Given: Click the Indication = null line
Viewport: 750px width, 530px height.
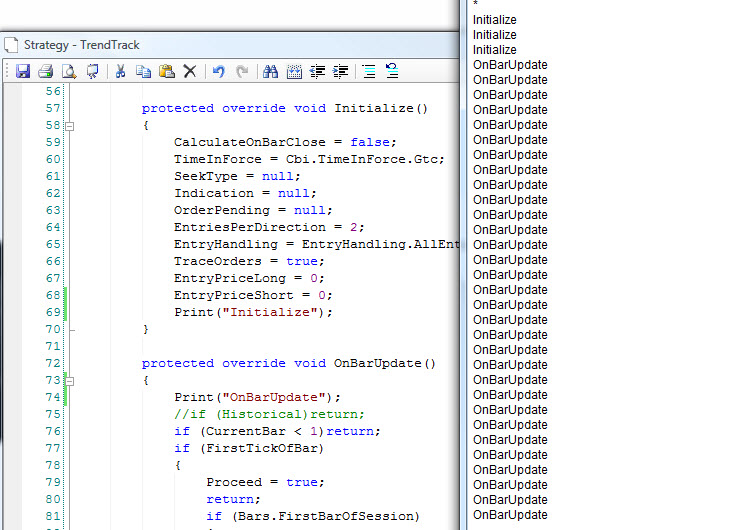Looking at the screenshot, I should (245, 193).
